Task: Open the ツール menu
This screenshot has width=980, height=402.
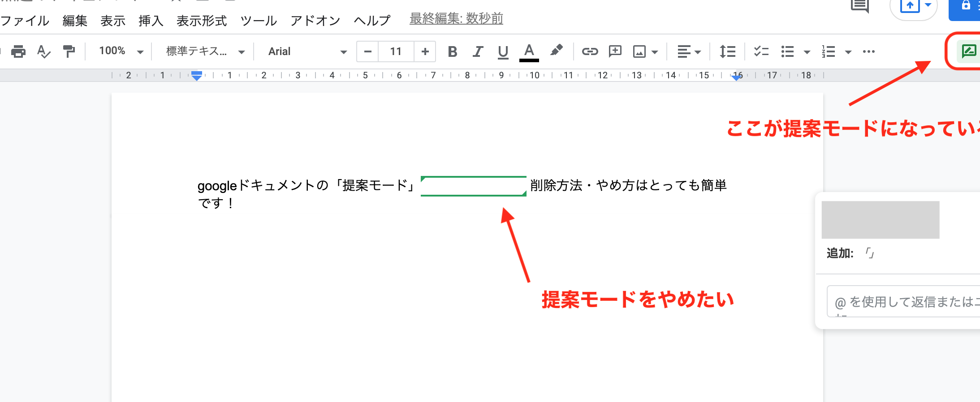Action: [x=259, y=21]
